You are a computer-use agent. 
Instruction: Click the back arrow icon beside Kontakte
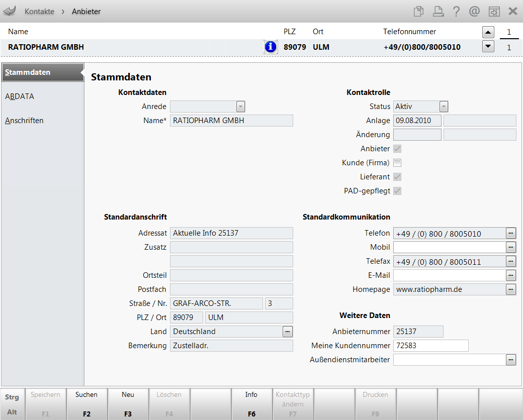[10, 11]
